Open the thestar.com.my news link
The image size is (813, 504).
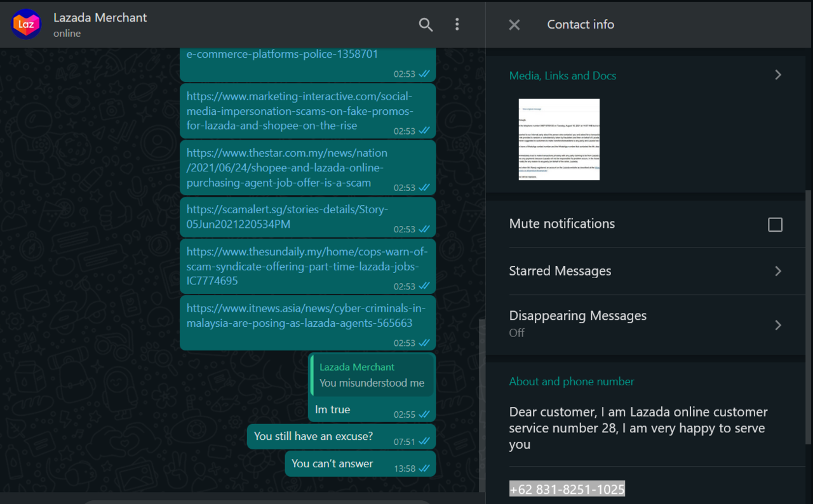click(x=287, y=168)
